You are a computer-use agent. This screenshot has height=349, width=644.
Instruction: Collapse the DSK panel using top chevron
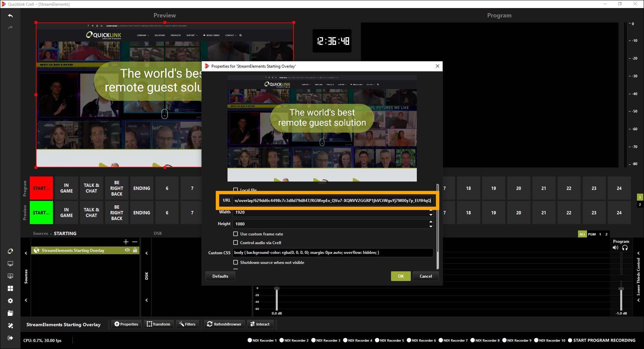pyautogui.click(x=146, y=253)
